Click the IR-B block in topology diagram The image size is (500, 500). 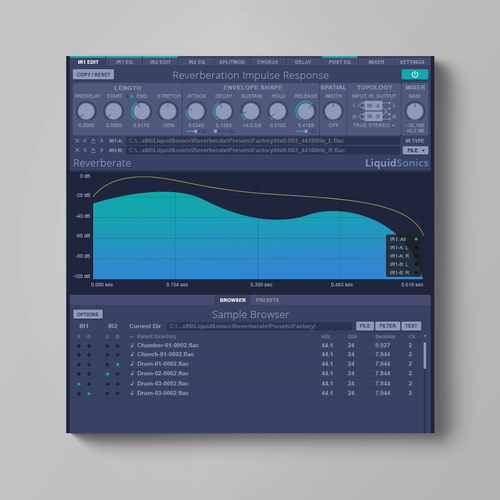click(373, 117)
